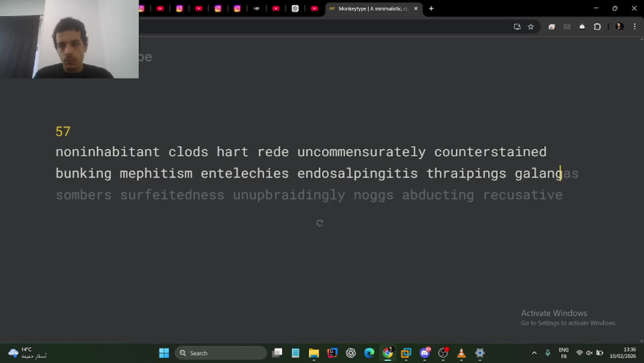
Task: Bookmark this page with the star icon
Action: pos(531,26)
